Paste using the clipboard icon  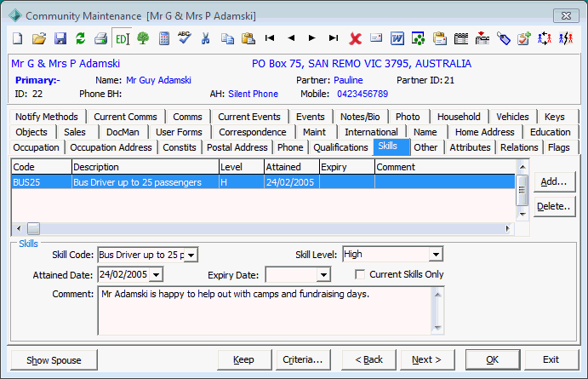(x=248, y=38)
